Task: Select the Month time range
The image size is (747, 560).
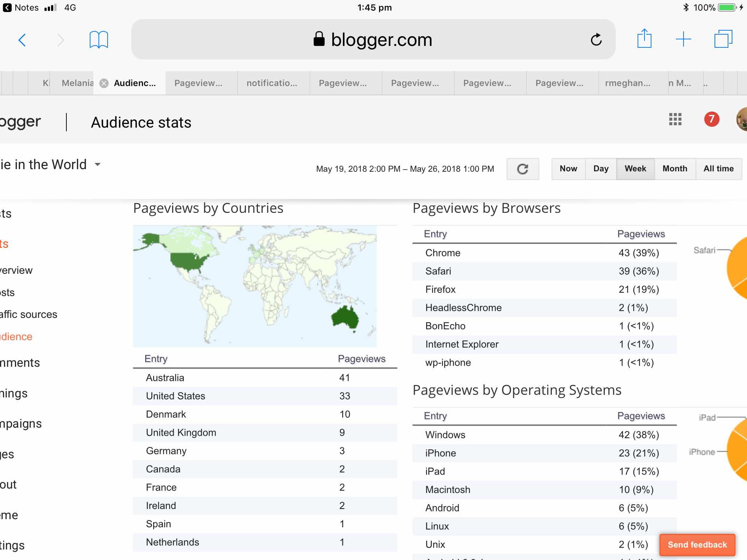Action: point(675,169)
